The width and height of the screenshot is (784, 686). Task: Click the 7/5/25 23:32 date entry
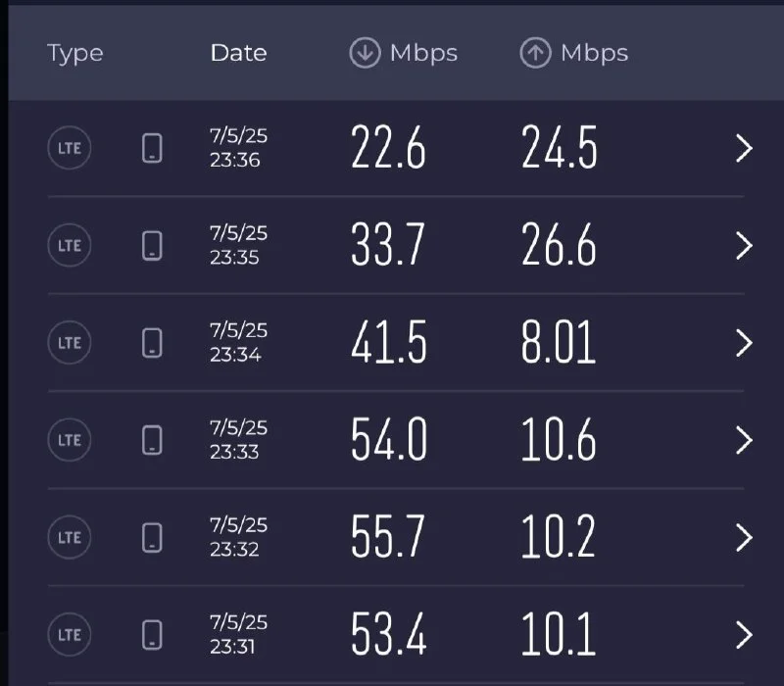tap(238, 538)
